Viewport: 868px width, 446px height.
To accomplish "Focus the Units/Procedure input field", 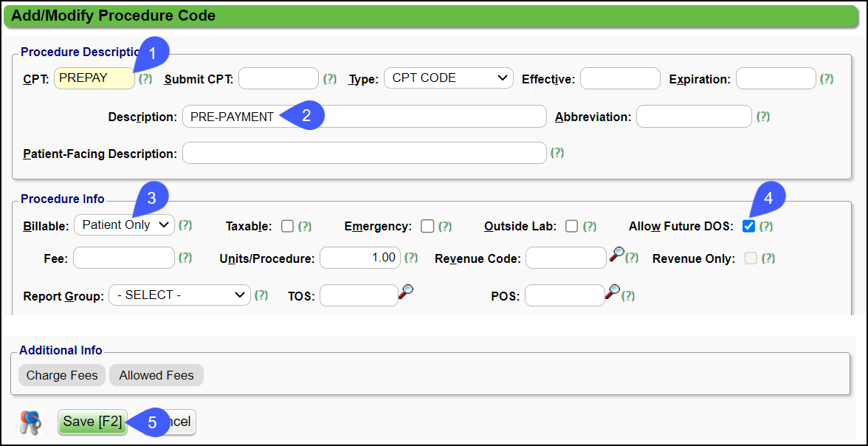I will (x=359, y=258).
